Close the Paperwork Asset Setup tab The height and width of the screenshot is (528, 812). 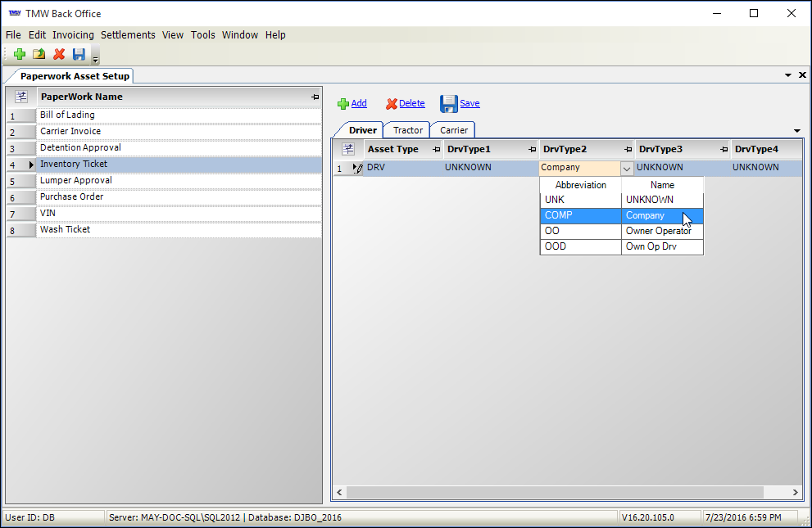tap(802, 75)
